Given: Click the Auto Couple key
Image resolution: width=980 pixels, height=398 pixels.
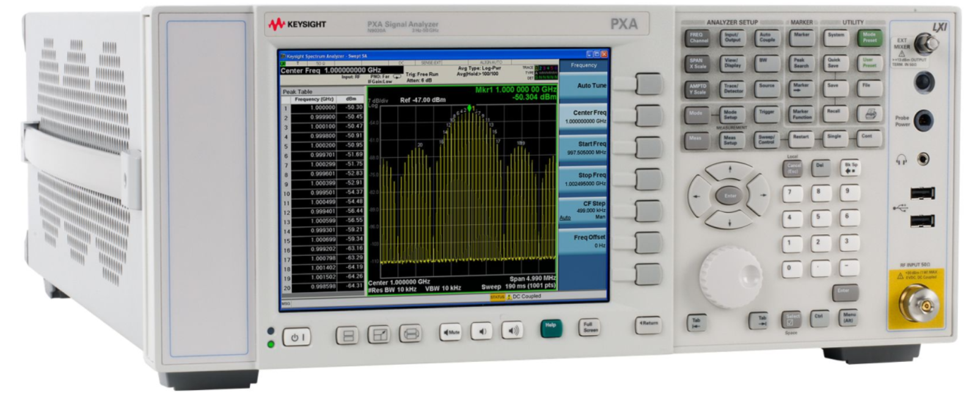Looking at the screenshot, I should 767,38.
